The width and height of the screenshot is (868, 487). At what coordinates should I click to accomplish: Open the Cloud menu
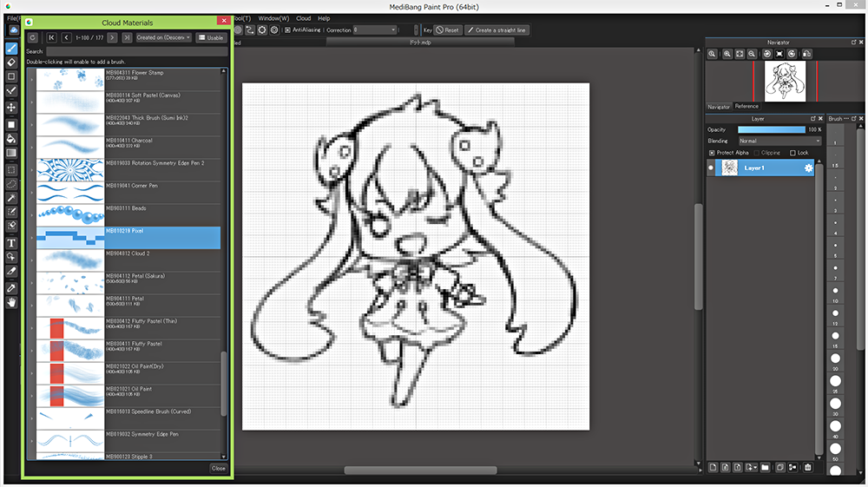tap(303, 18)
